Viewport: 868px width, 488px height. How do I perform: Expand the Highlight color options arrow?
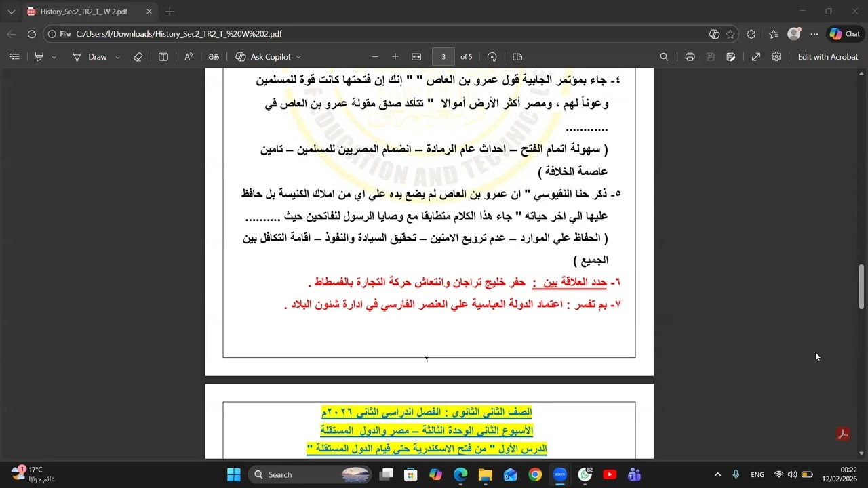point(54,57)
